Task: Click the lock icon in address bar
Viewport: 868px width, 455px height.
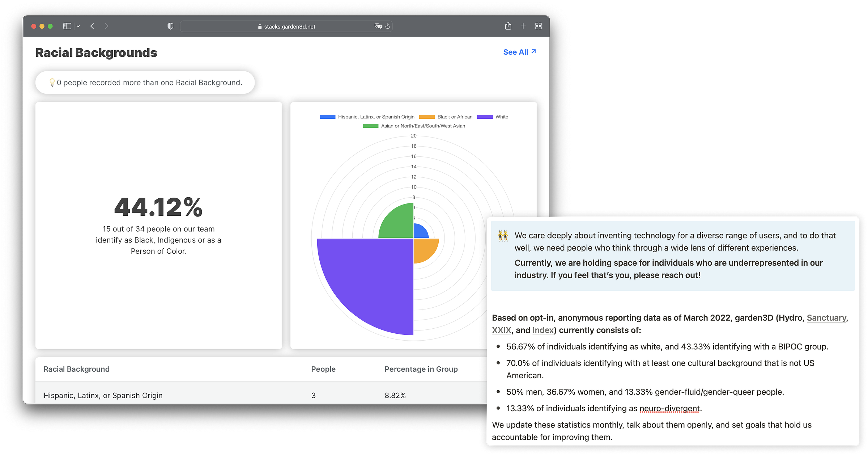Action: coord(260,26)
